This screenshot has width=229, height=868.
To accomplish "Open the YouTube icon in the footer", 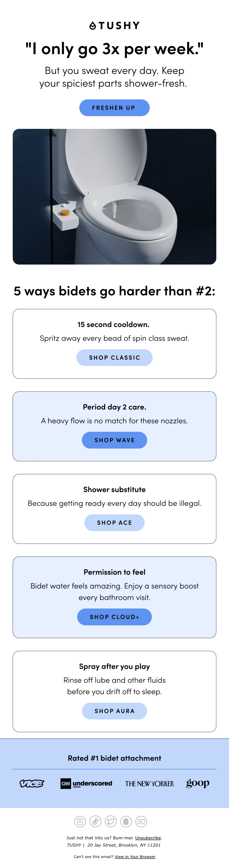I will click(141, 821).
